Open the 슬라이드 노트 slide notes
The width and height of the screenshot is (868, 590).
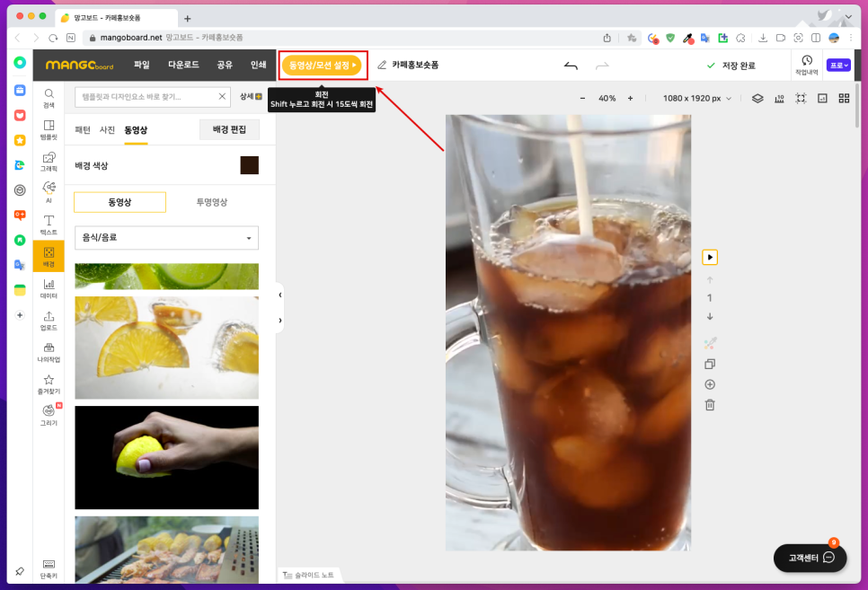[x=309, y=575]
